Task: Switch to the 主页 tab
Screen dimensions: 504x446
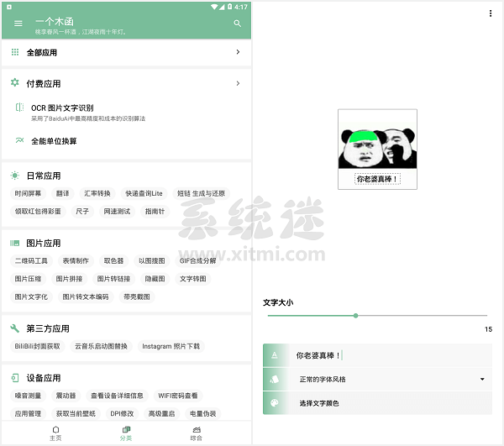Action: [x=55, y=433]
